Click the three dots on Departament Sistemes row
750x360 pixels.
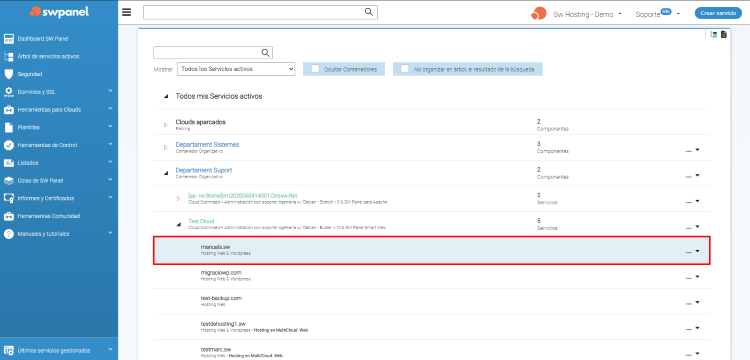pos(688,151)
